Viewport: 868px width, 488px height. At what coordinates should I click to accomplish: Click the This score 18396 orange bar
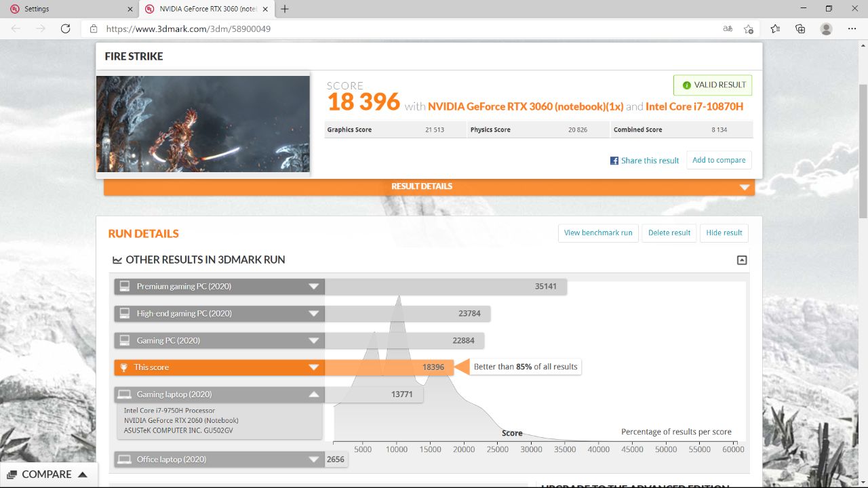(x=389, y=367)
